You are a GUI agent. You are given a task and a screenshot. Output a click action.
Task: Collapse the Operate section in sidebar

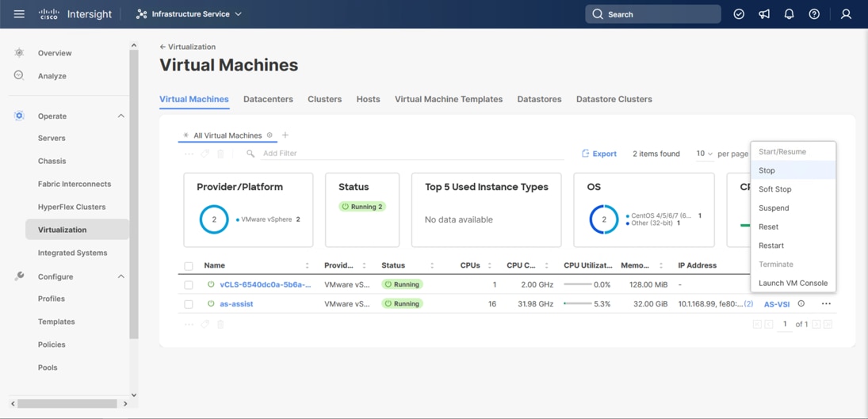pyautogui.click(x=120, y=116)
